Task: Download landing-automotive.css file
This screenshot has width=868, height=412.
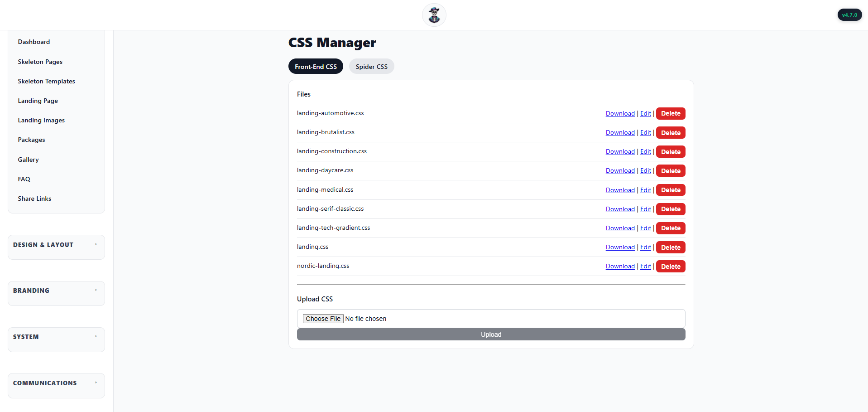Action: (x=620, y=114)
